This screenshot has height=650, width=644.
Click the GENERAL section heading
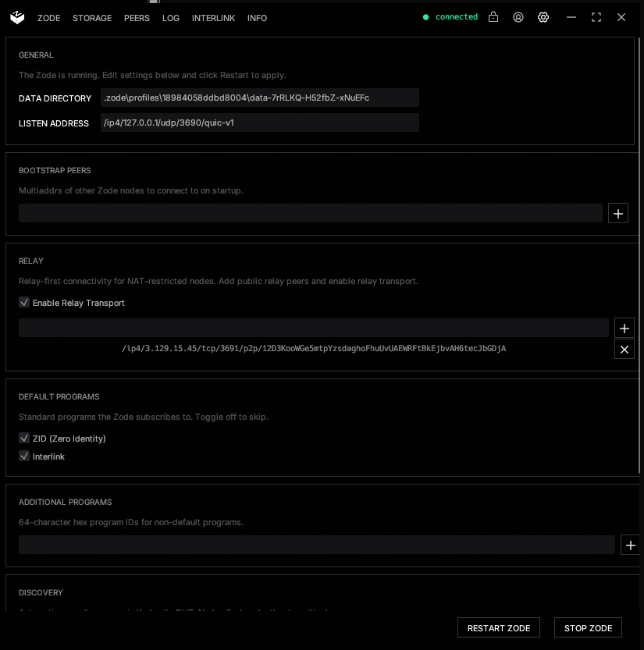36,55
